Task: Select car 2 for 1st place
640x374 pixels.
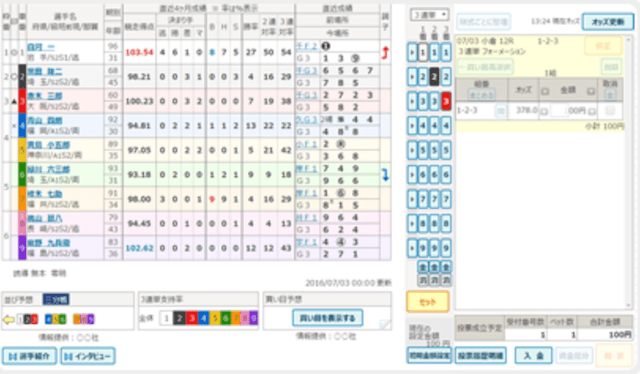Action: point(423,77)
